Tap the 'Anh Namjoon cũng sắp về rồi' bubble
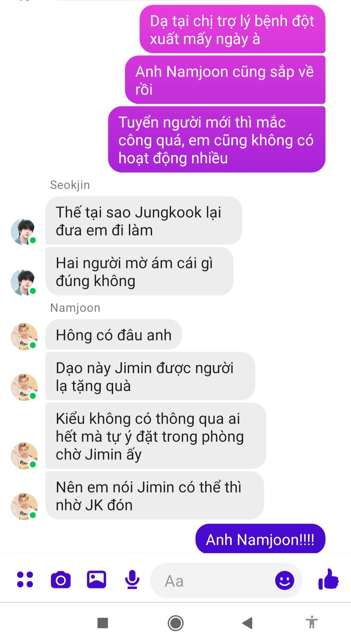 [x=225, y=80]
